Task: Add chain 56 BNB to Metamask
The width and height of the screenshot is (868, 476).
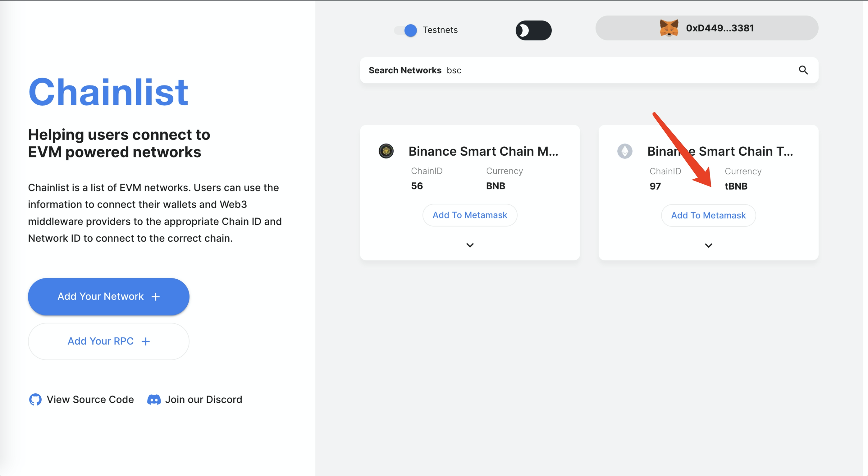Action: pos(470,215)
